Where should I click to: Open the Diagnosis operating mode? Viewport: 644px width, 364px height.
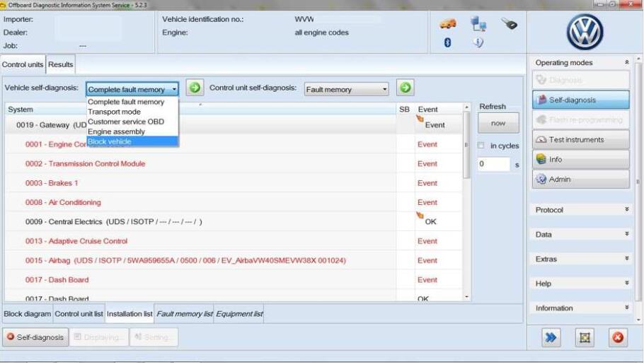[581, 80]
